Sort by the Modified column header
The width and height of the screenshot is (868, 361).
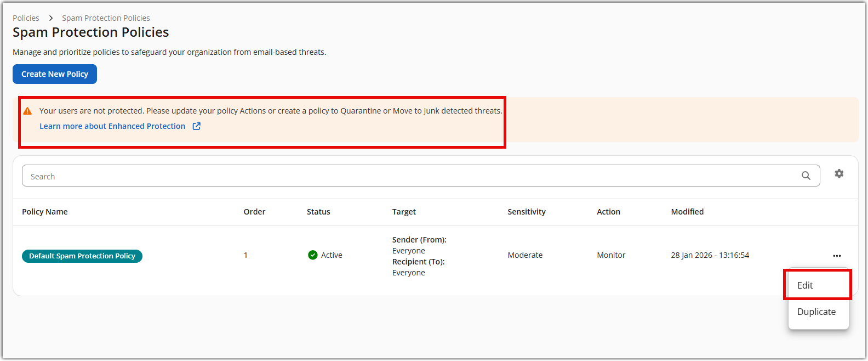click(687, 212)
